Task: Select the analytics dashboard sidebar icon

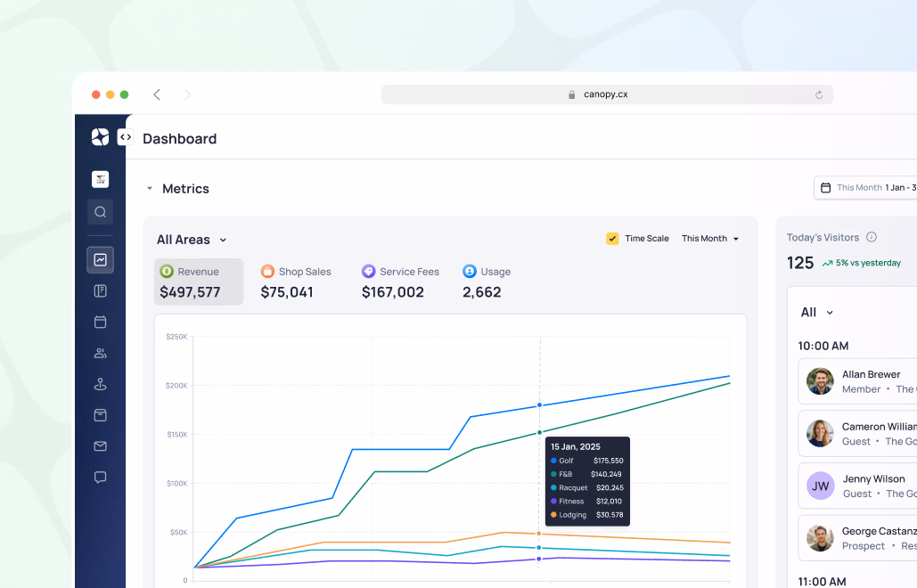Action: click(x=100, y=259)
